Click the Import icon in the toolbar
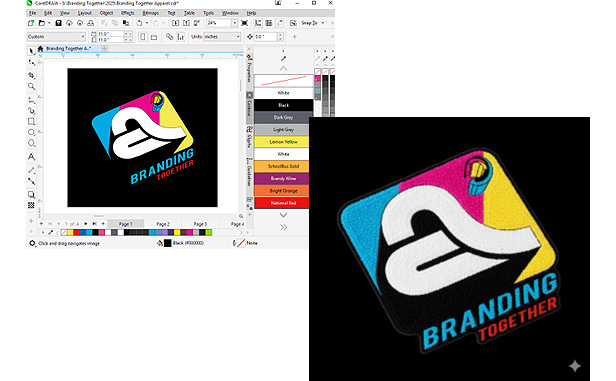Viewport: 616px width, 381px height. click(x=176, y=23)
